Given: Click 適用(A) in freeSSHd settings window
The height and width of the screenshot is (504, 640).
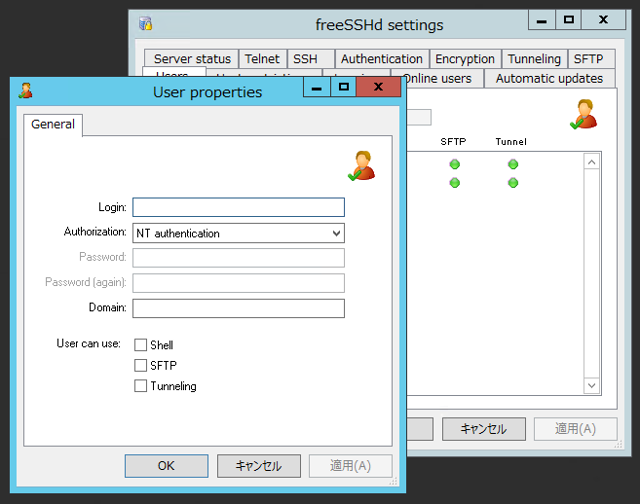Looking at the screenshot, I should coord(576,429).
